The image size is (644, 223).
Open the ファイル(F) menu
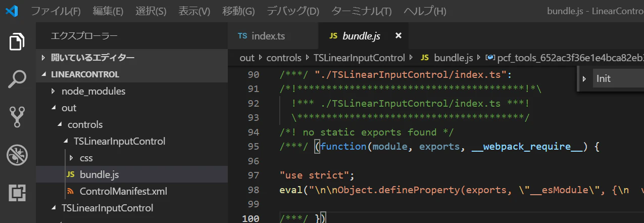click(56, 11)
